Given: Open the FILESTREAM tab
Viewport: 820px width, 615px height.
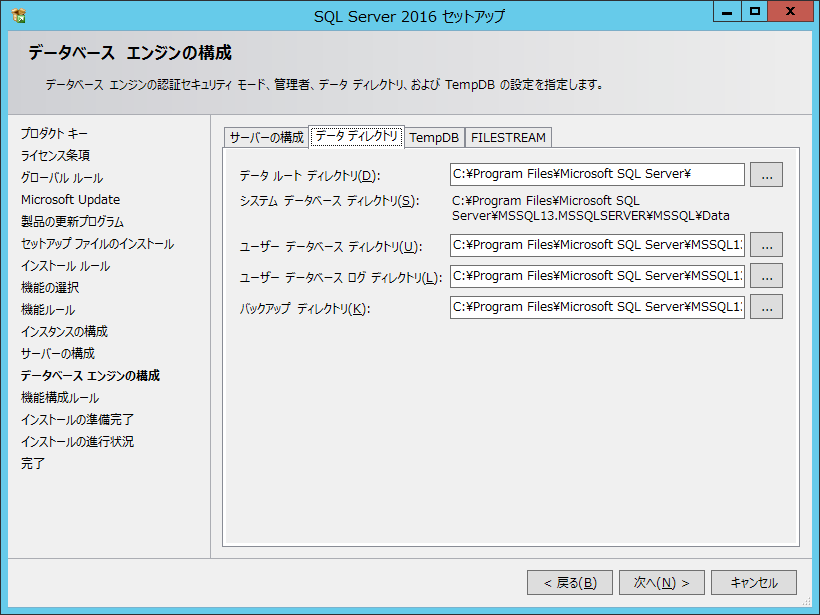Looking at the screenshot, I should point(508,138).
